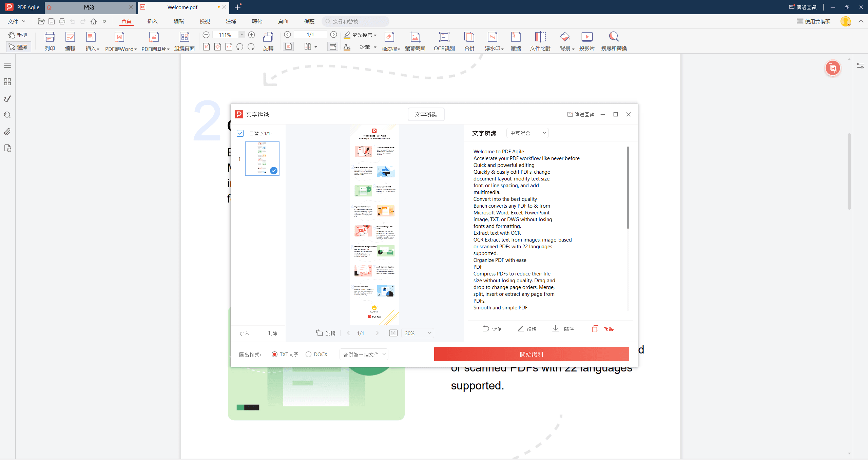Toggle the 1:1 actual size button in dialog
This screenshot has width=868, height=460.
393,333
